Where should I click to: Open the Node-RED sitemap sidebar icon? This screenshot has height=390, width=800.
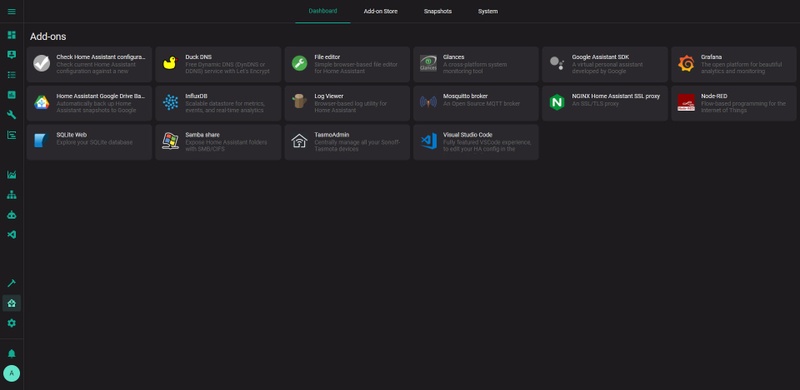point(11,195)
